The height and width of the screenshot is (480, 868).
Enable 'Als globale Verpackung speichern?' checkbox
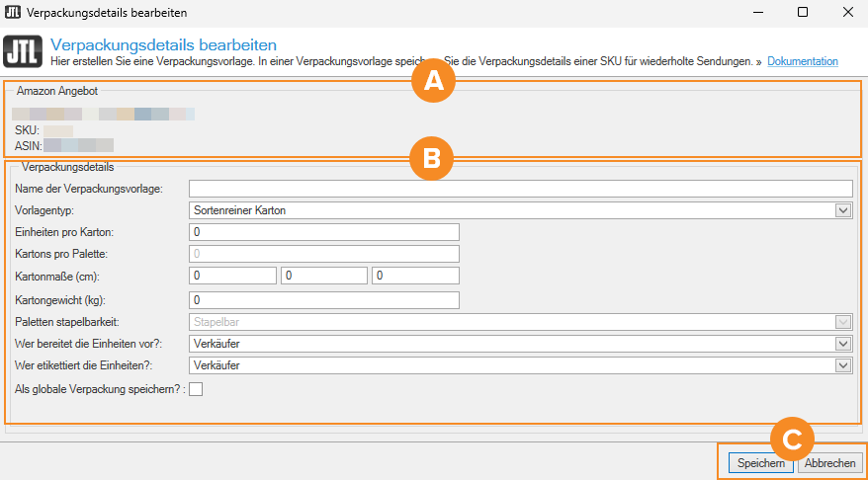[x=196, y=389]
